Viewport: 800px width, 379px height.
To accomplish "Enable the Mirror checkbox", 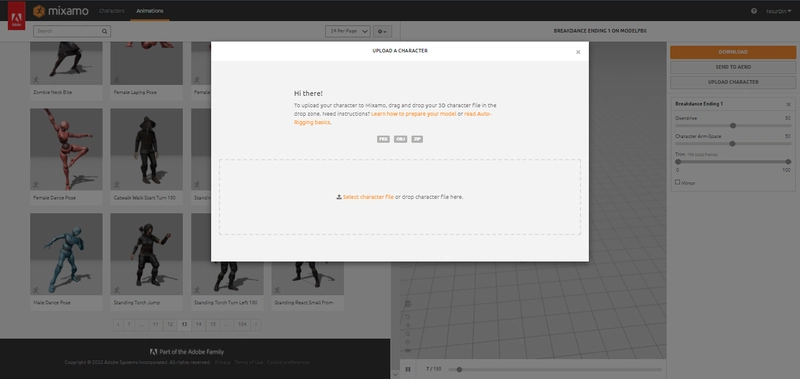I will click(x=678, y=182).
